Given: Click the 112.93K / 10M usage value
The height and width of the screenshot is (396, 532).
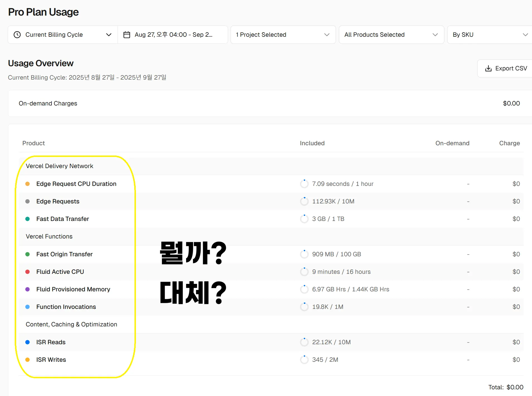Looking at the screenshot, I should tap(333, 201).
